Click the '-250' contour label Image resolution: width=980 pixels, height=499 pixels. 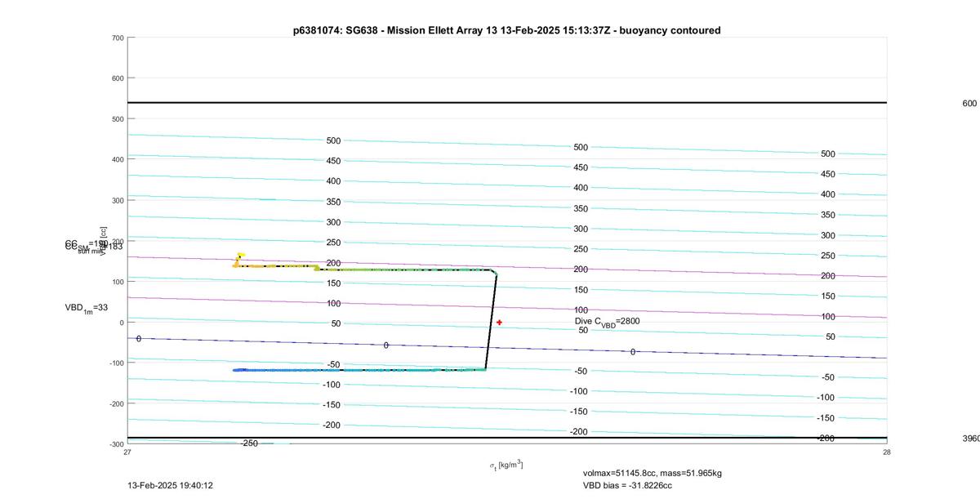[x=249, y=443]
